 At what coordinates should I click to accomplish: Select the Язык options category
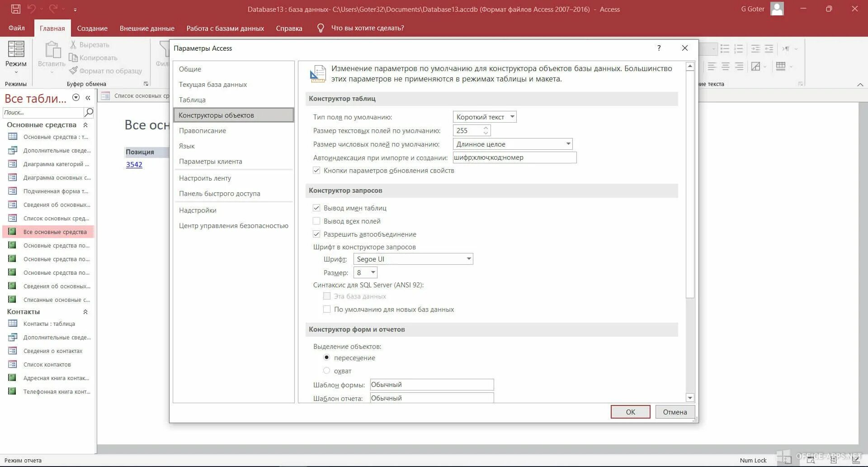point(234,146)
